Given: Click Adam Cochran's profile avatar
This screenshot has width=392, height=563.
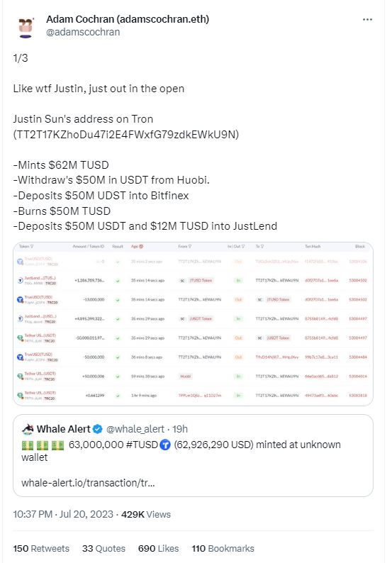Looking at the screenshot, I should pos(26,27).
